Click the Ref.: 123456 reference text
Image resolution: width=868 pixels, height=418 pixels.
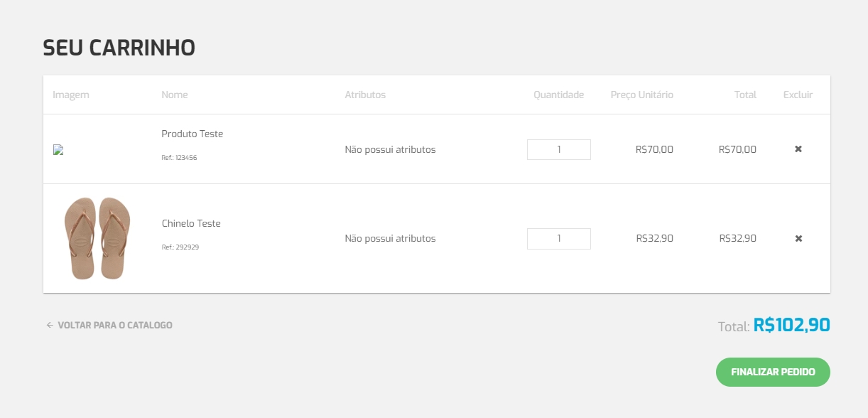click(179, 158)
